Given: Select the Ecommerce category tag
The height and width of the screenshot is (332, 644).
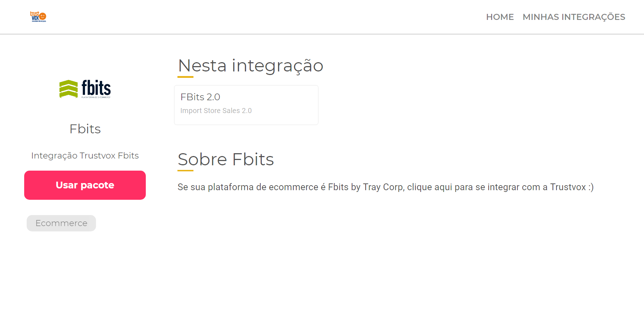Looking at the screenshot, I should [61, 223].
